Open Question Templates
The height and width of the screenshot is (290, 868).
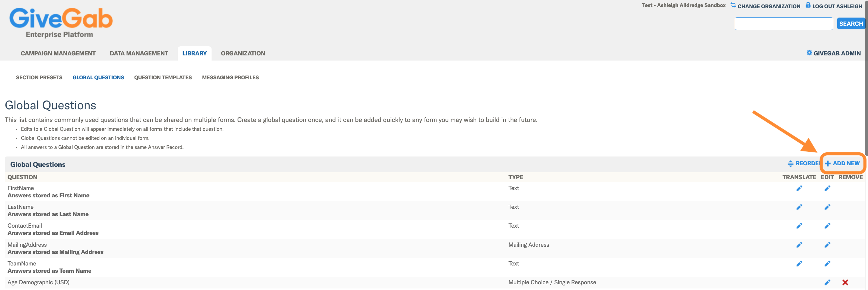click(163, 78)
